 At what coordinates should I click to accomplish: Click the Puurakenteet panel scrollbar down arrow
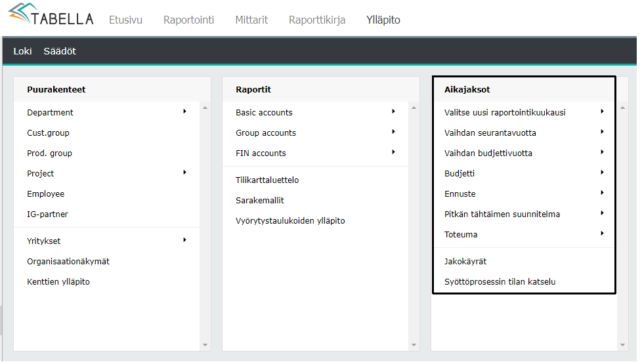point(205,345)
